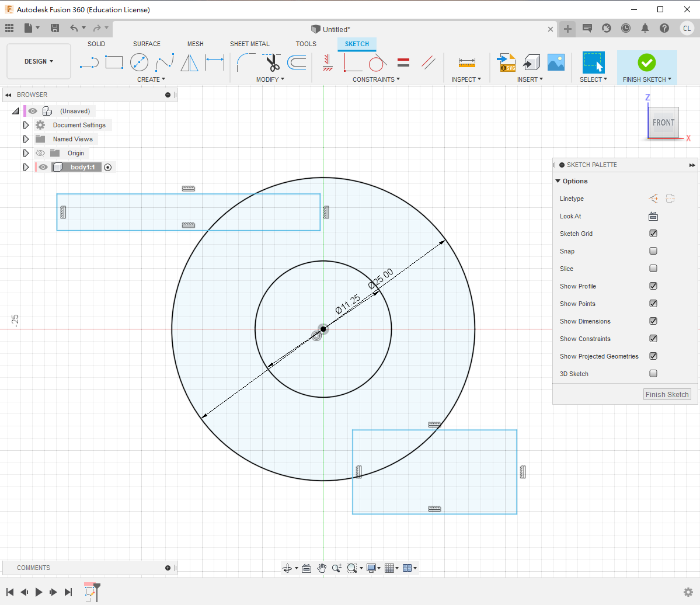Open the CONSTRAINTS dropdown menu

pyautogui.click(x=376, y=79)
